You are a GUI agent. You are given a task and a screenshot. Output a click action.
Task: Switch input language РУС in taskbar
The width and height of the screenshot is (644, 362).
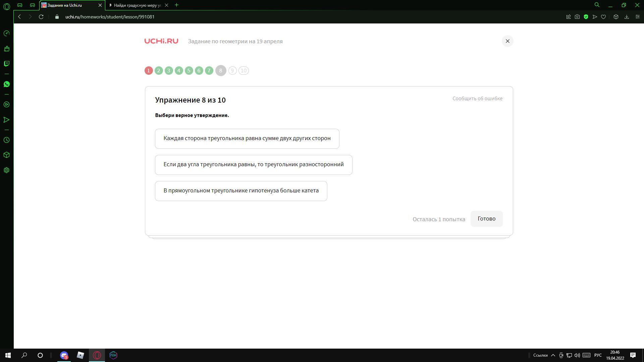click(598, 355)
